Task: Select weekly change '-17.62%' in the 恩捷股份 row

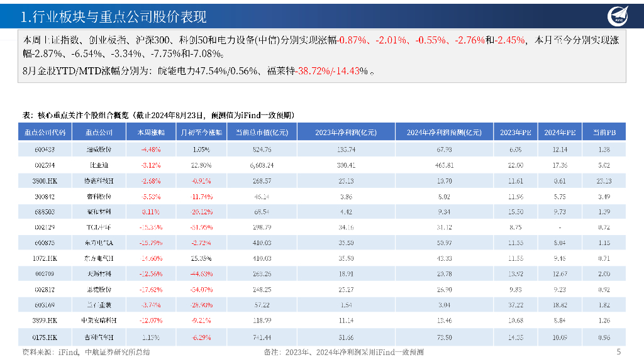Action: click(151, 289)
